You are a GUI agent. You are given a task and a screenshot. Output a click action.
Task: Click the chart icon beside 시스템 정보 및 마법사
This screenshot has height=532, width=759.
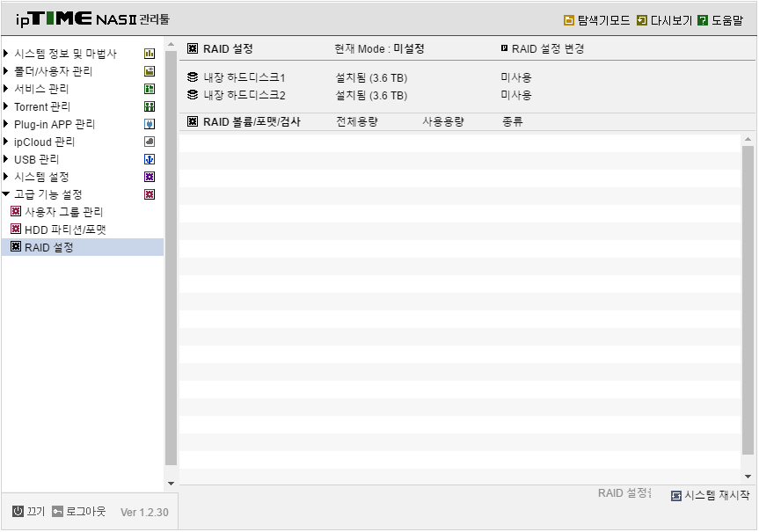pos(150,54)
